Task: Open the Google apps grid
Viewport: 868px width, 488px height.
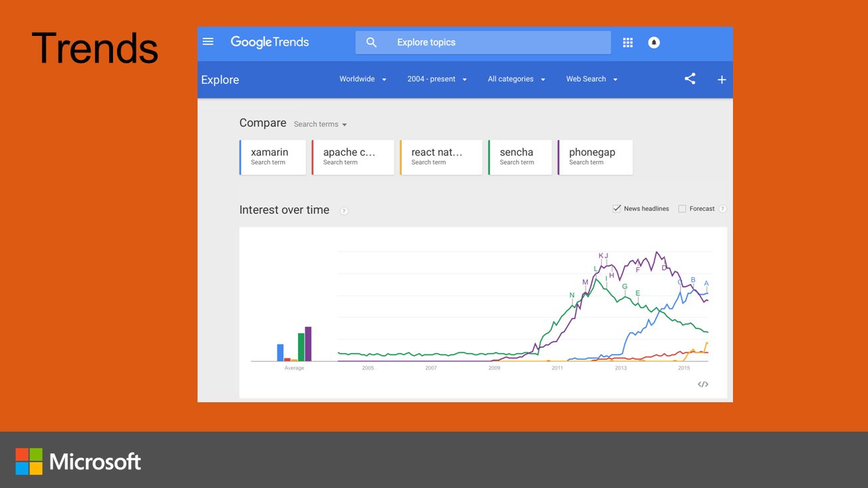Action: pyautogui.click(x=627, y=43)
